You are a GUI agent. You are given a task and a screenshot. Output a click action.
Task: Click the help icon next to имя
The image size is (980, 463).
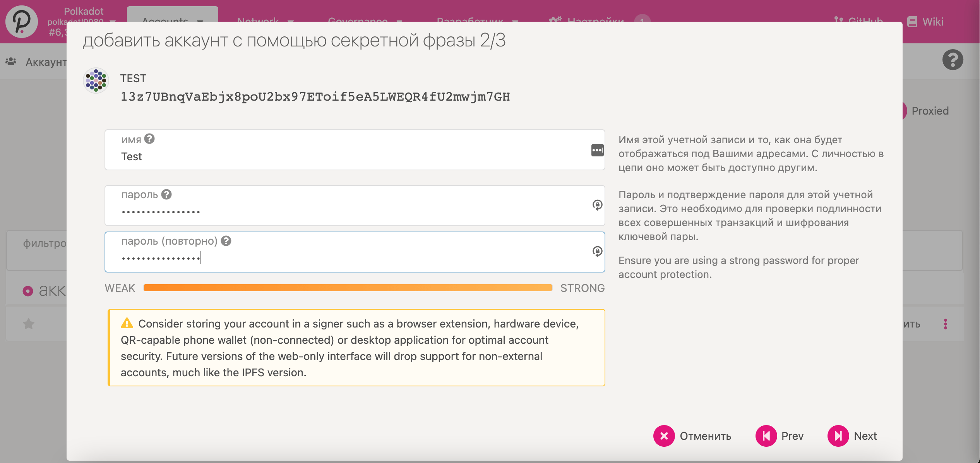149,139
